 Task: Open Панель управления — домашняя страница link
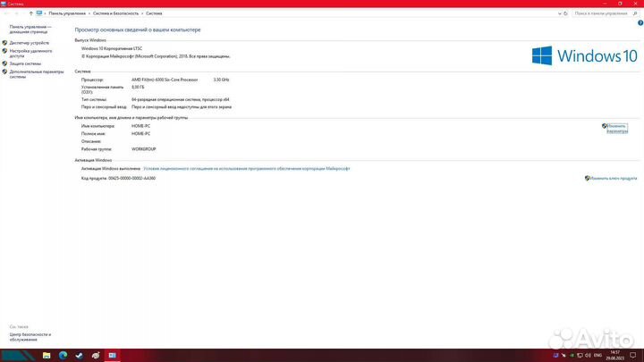coord(30,29)
